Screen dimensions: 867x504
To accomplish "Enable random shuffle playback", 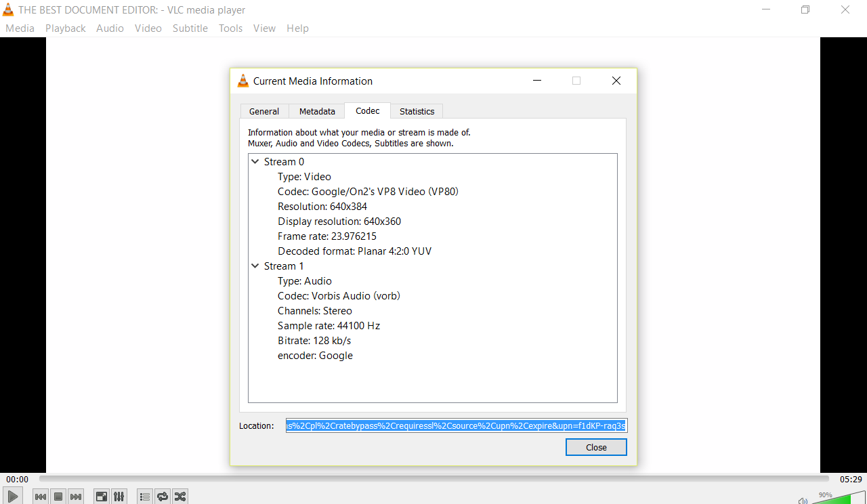I will pos(179,496).
